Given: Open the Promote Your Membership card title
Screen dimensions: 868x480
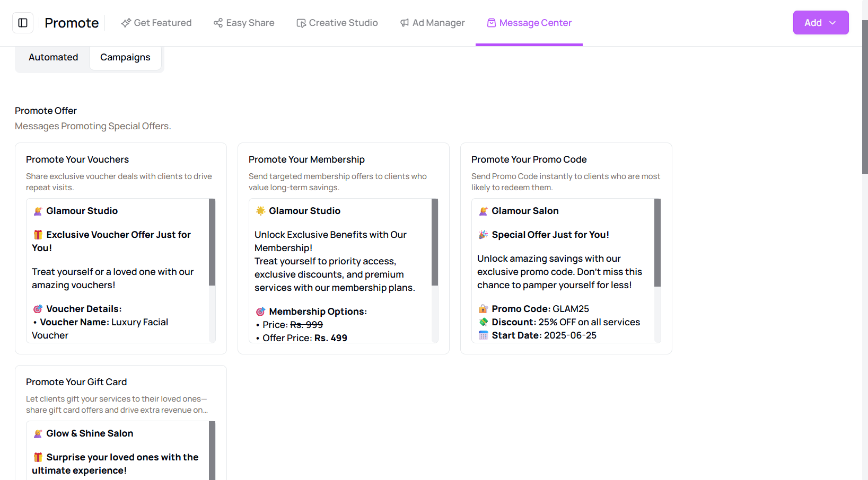Looking at the screenshot, I should click(306, 159).
